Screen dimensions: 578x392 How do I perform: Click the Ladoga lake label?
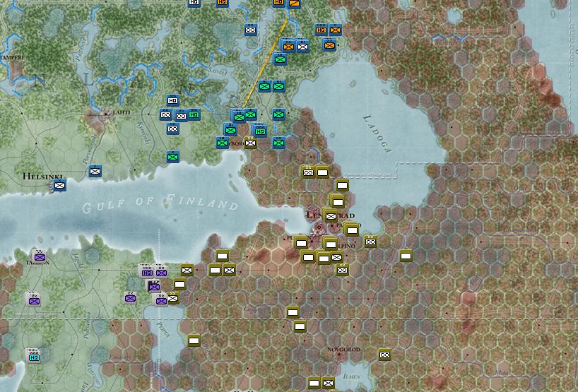tap(377, 133)
